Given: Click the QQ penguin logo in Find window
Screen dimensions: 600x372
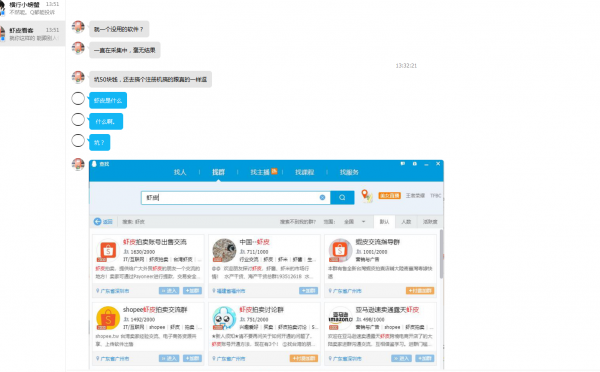Looking at the screenshot, I should pos(94,164).
